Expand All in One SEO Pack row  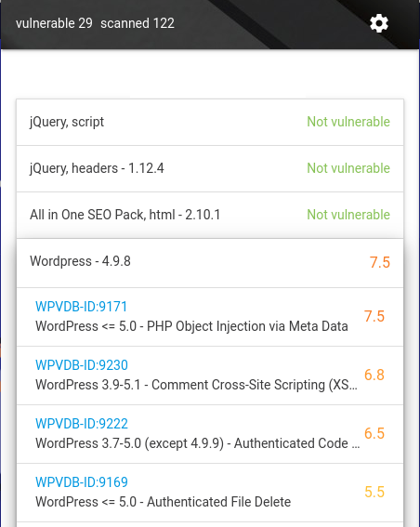210,215
